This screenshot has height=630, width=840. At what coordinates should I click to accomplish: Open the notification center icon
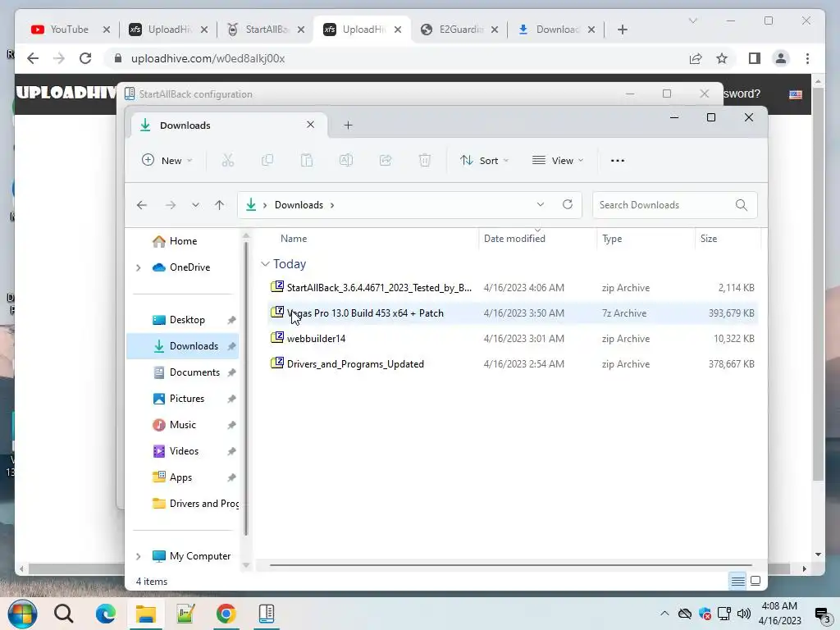click(822, 614)
